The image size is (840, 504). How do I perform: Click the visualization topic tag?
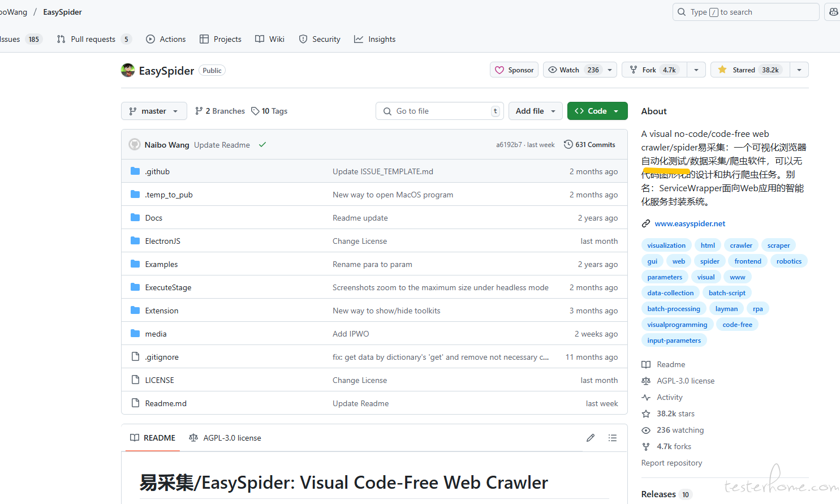pyautogui.click(x=666, y=245)
